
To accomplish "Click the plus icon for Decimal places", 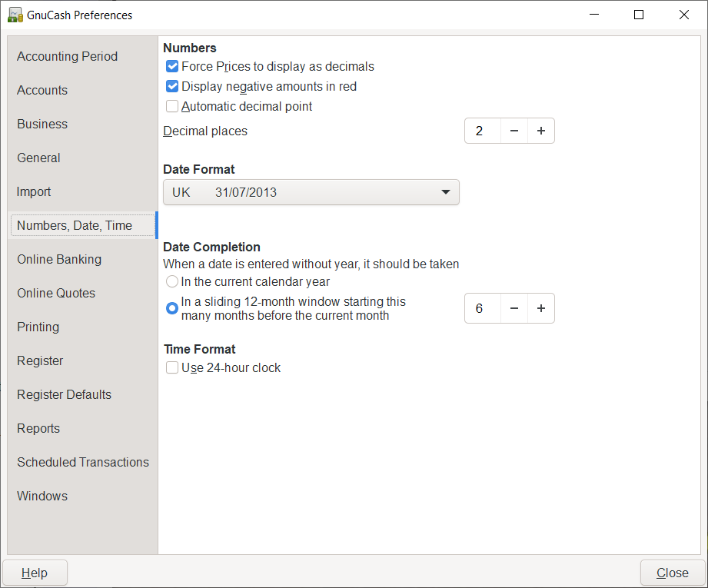I will tap(541, 131).
